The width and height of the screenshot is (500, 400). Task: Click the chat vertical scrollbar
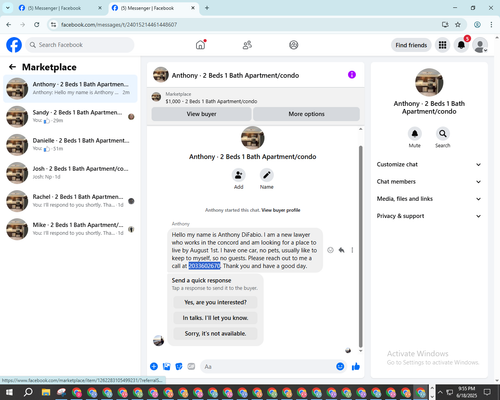point(360,247)
